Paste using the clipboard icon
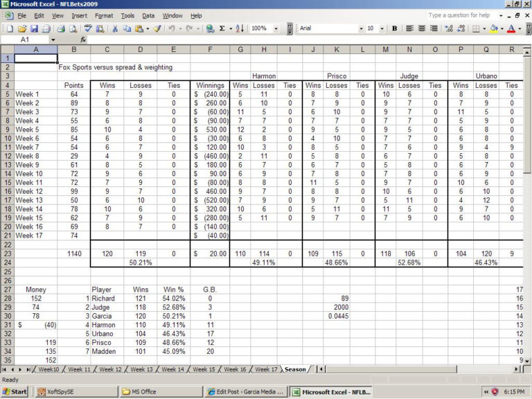Image resolution: width=532 pixels, height=399 pixels. click(139, 29)
